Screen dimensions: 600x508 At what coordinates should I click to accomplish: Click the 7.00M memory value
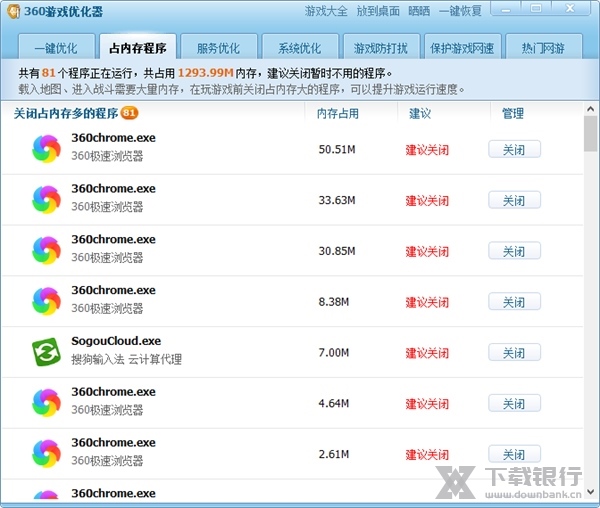pos(334,352)
